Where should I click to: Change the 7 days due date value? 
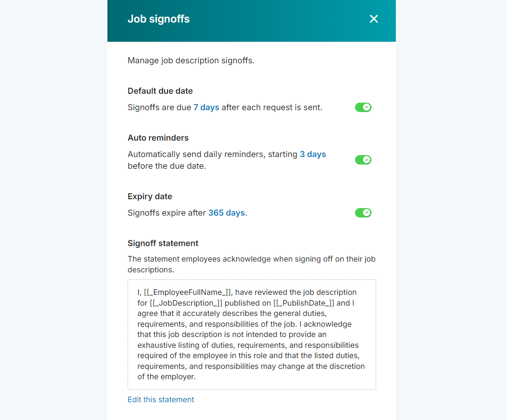pyautogui.click(x=206, y=107)
